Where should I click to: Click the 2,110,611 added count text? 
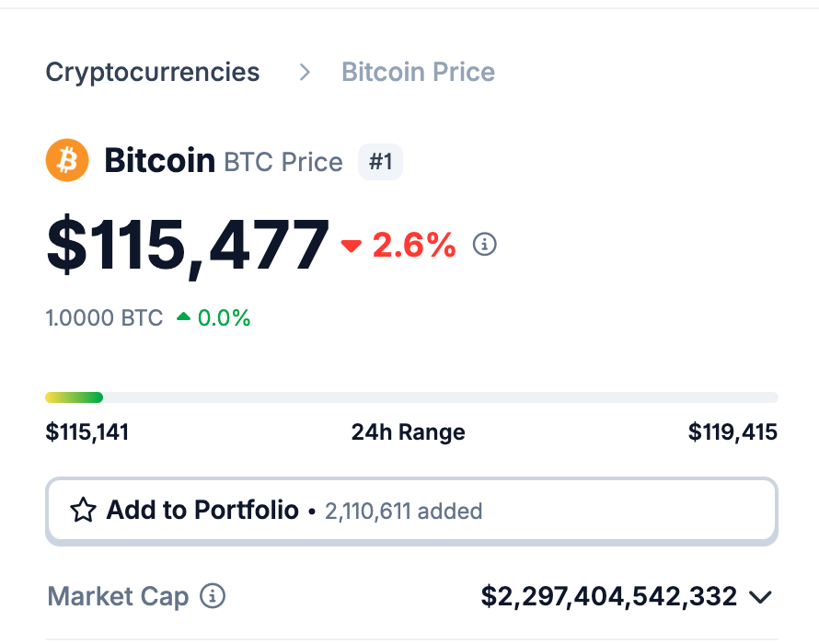[x=403, y=511]
